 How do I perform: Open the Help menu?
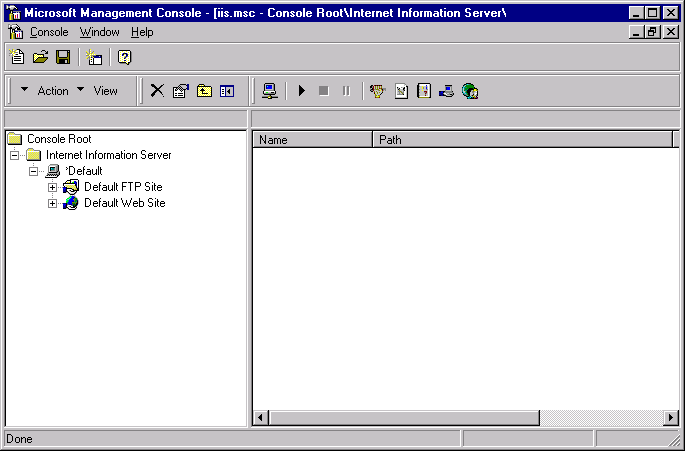click(142, 32)
